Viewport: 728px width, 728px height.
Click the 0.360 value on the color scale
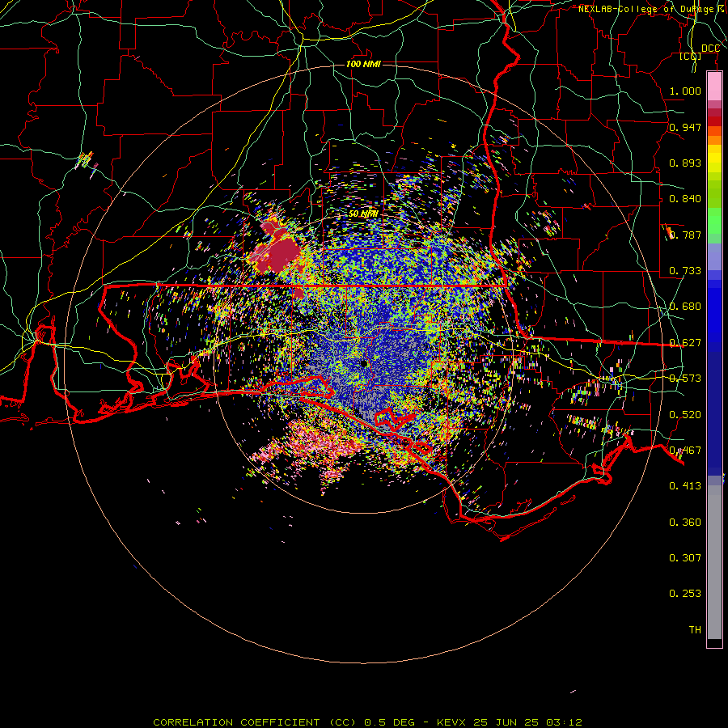685,523
